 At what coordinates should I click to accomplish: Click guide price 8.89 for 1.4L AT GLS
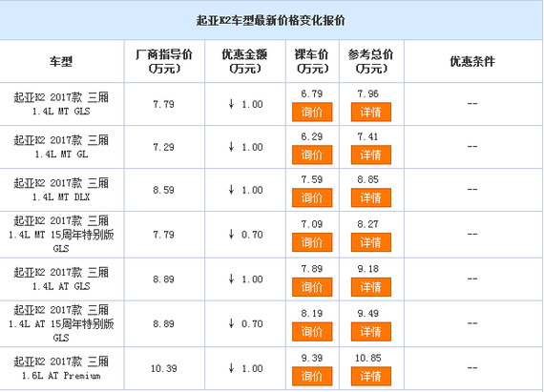(164, 279)
